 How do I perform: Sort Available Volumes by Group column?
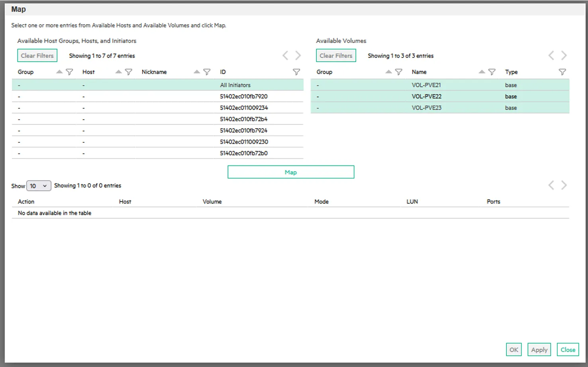(x=388, y=72)
